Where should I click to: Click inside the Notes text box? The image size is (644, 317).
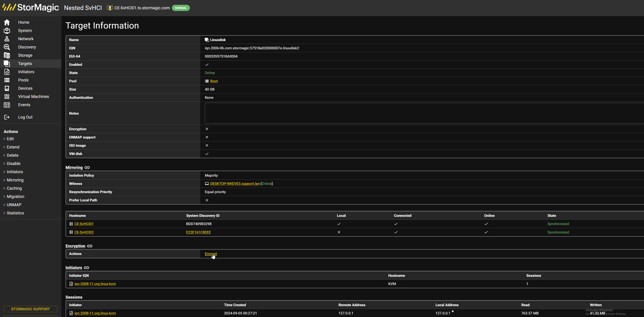pos(424,113)
